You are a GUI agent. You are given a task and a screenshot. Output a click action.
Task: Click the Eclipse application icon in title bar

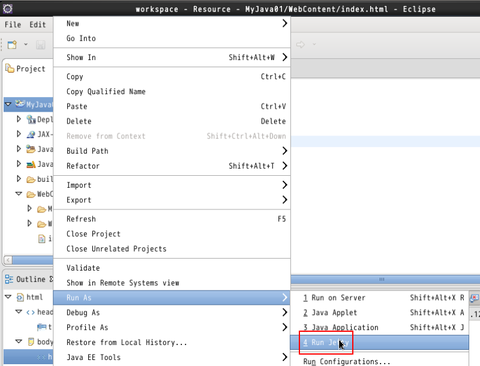[8, 8]
